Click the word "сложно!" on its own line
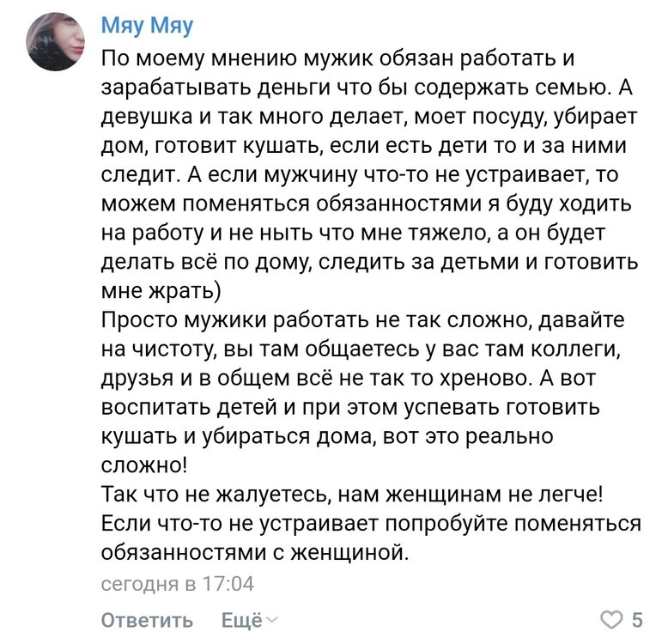 point(142,465)
